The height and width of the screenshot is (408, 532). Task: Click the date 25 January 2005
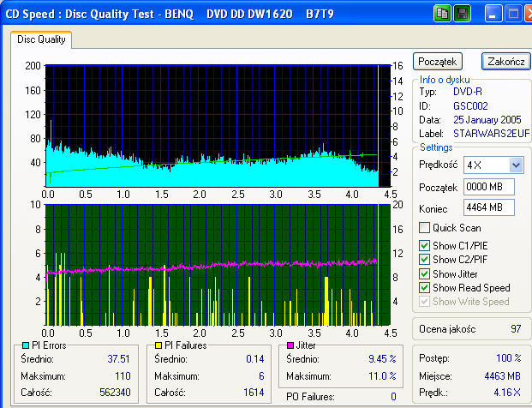click(487, 120)
